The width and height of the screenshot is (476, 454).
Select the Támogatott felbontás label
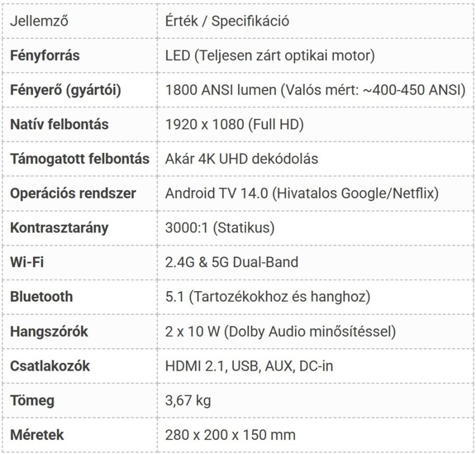pyautogui.click(x=80, y=159)
